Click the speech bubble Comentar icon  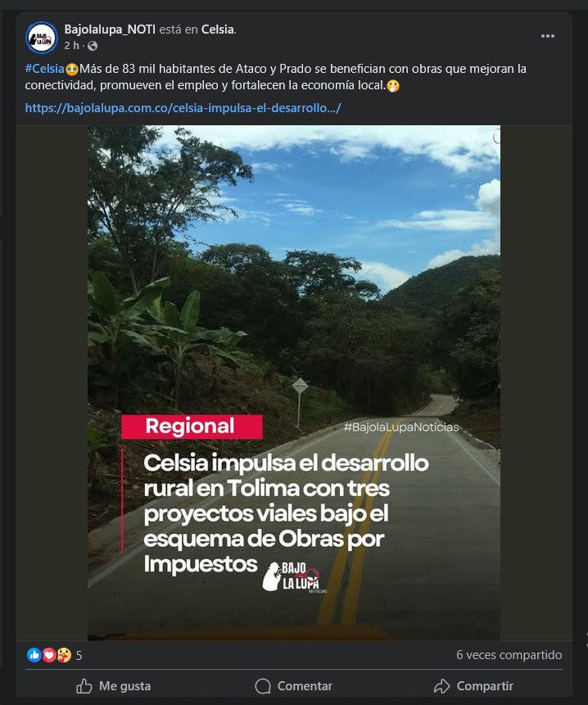click(263, 686)
